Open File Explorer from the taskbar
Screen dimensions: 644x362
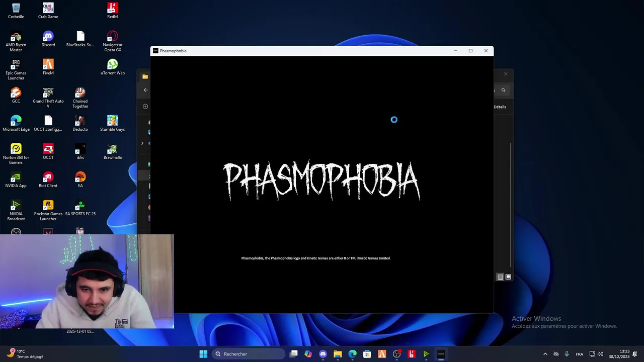(x=338, y=354)
